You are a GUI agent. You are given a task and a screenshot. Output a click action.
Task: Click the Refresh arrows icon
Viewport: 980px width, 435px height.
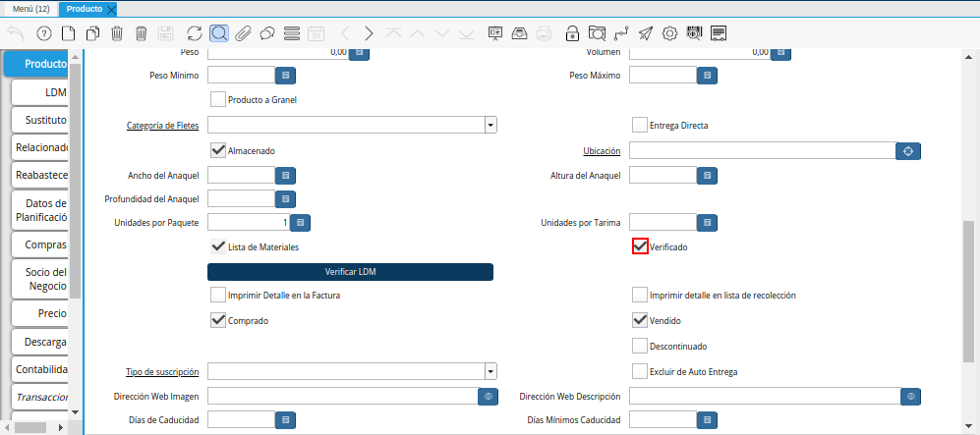coord(194,33)
